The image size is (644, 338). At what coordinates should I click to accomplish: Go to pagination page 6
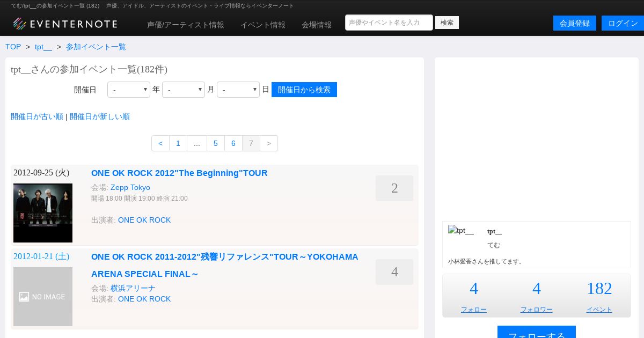click(x=233, y=143)
